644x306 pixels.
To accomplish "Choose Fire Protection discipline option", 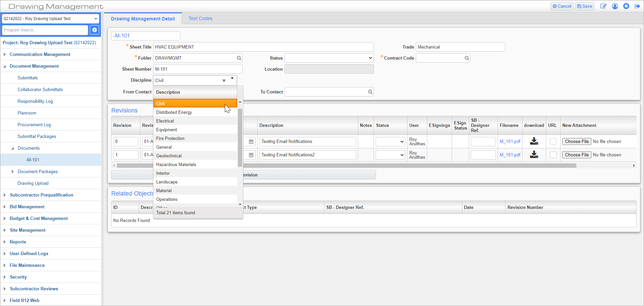I will 195,139.
